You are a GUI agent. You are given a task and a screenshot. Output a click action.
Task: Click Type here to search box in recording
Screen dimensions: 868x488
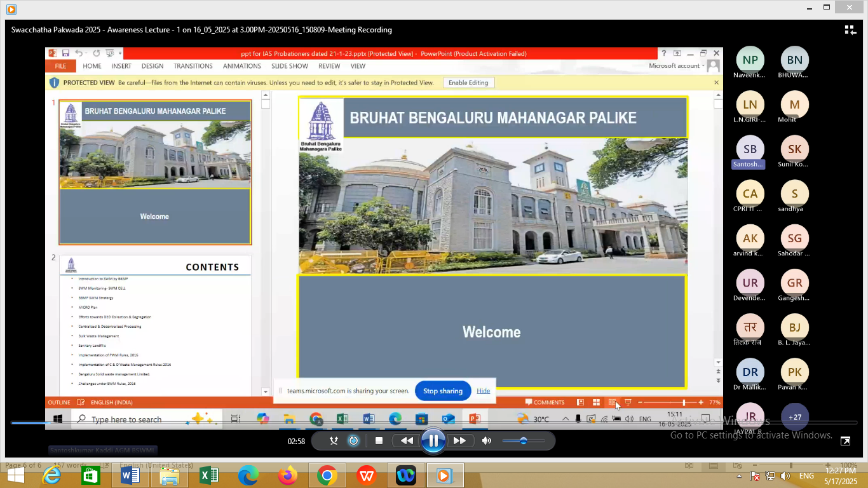146,419
